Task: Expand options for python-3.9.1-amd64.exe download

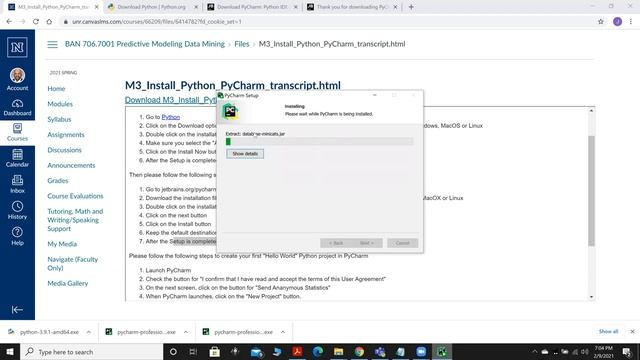Action: click(x=89, y=332)
